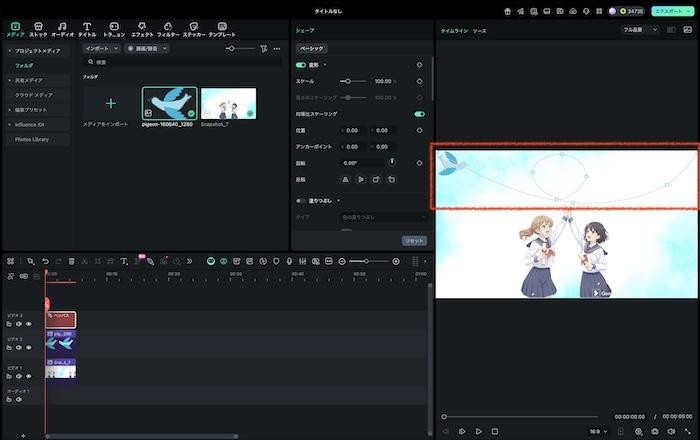Select the ベーシック (Basic) tab
This screenshot has width=700, height=440.
(x=311, y=48)
